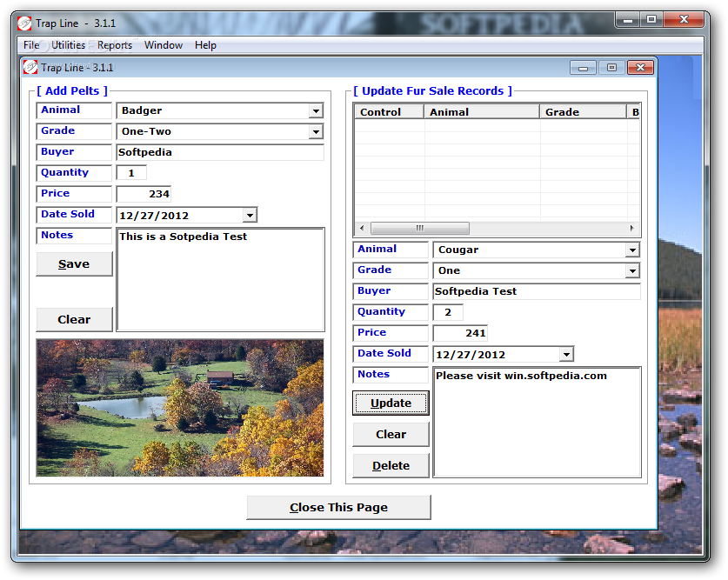
Task: Open the File menu
Action: click(31, 45)
